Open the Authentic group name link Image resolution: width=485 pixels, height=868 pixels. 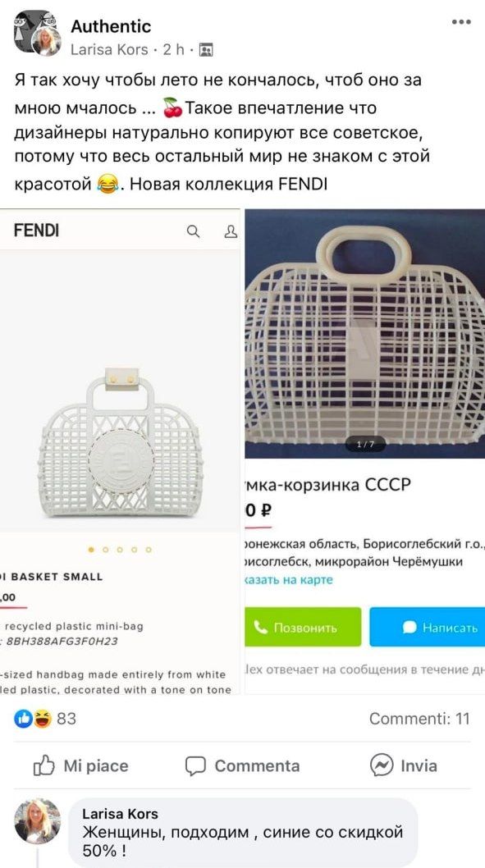[x=111, y=26]
